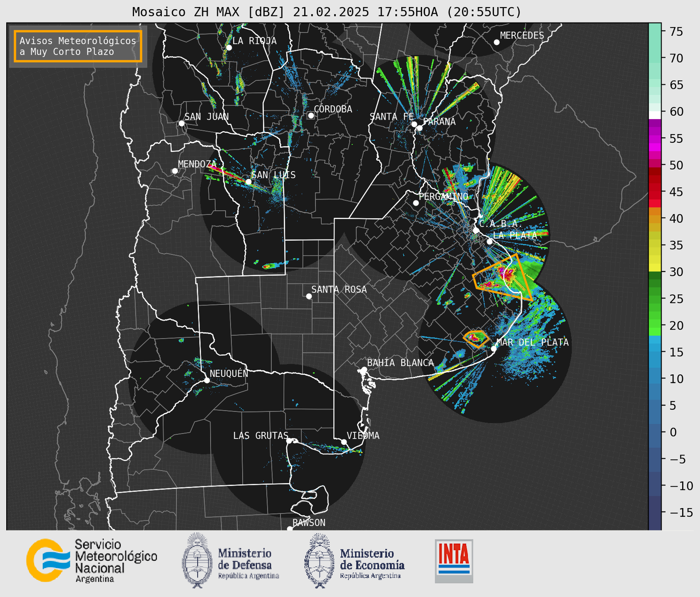Click the green 25 dBZ band on colorbar
This screenshot has height=597, width=700.
click(654, 299)
